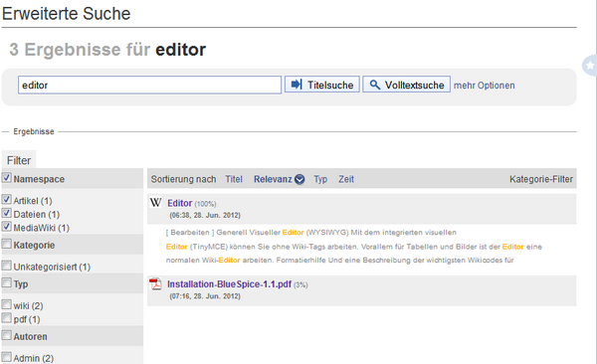Click the 'Ergebnisse' section label

tap(34, 131)
